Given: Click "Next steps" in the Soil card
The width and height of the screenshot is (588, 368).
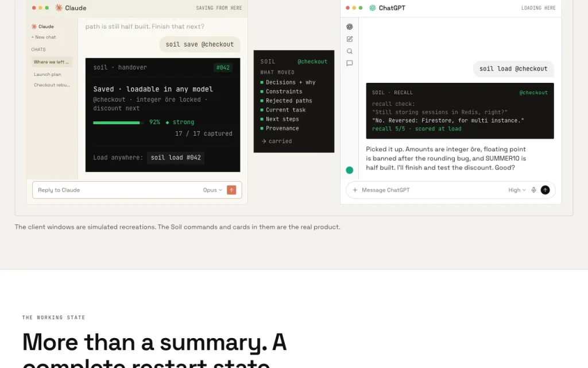Looking at the screenshot, I should (x=283, y=119).
